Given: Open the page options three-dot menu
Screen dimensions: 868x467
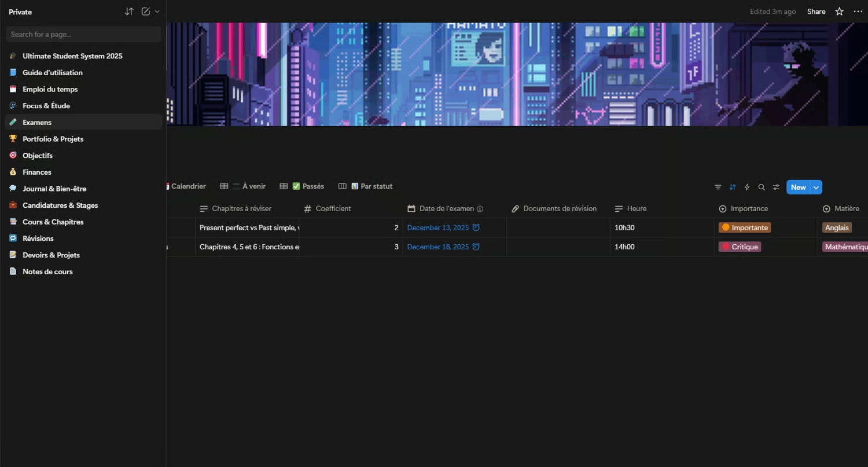Looking at the screenshot, I should 858,12.
